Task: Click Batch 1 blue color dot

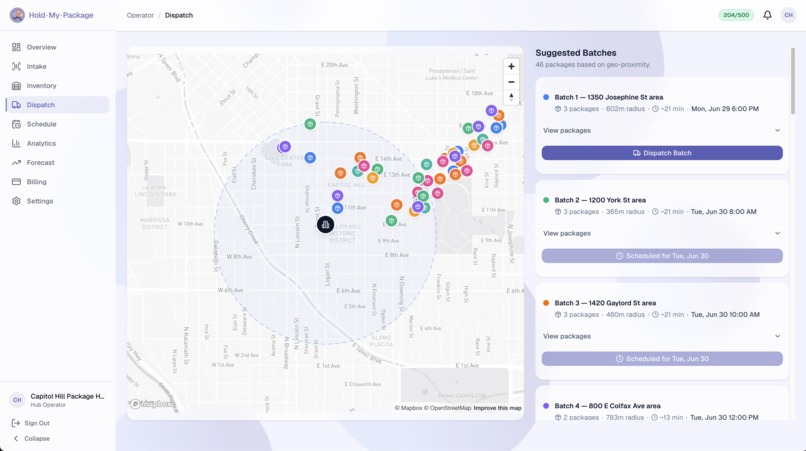Action: [x=546, y=97]
